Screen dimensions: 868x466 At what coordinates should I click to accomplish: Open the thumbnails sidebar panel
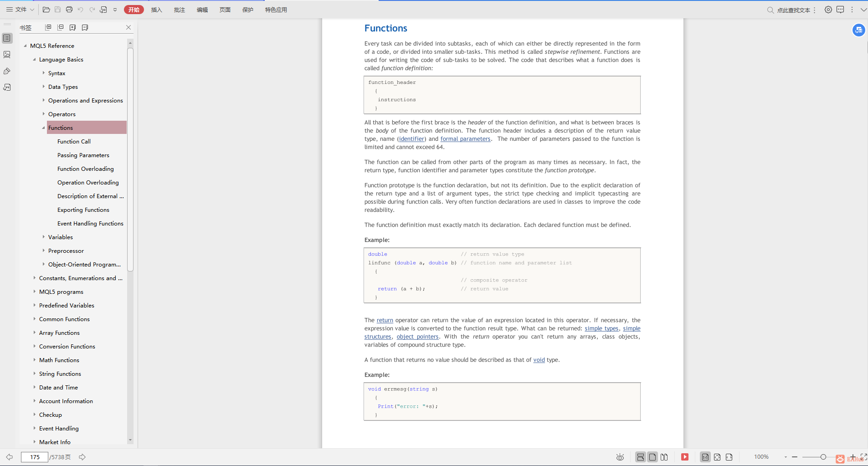[x=7, y=55]
